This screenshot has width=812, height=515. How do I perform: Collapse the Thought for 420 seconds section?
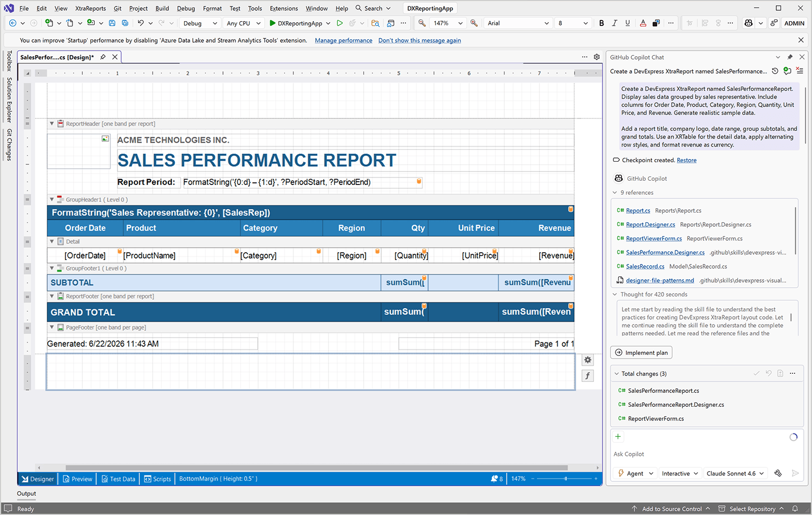tap(615, 294)
